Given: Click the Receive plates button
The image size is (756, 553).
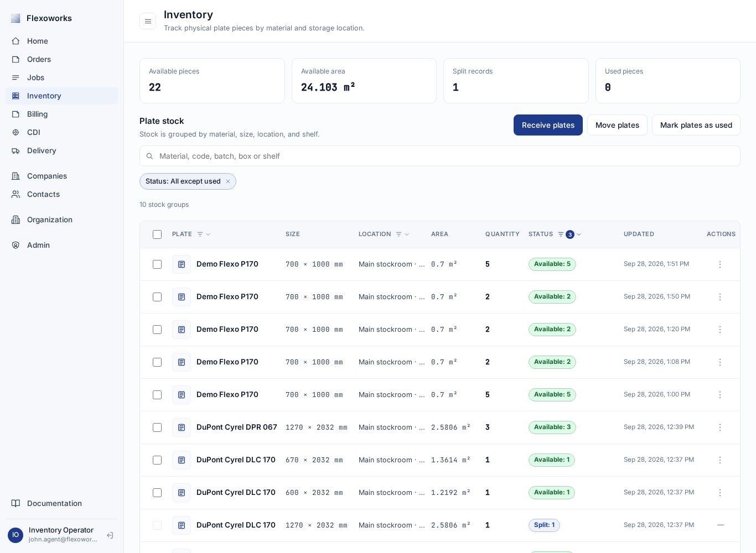Looking at the screenshot, I should pyautogui.click(x=548, y=125).
